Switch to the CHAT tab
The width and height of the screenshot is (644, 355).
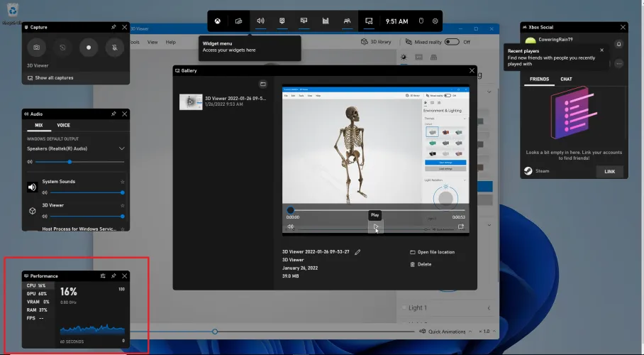click(x=566, y=80)
